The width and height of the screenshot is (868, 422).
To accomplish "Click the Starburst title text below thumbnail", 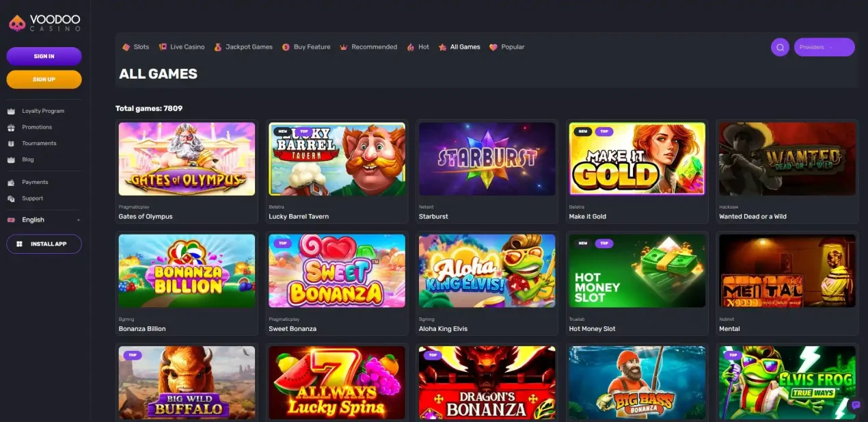I will [x=433, y=216].
